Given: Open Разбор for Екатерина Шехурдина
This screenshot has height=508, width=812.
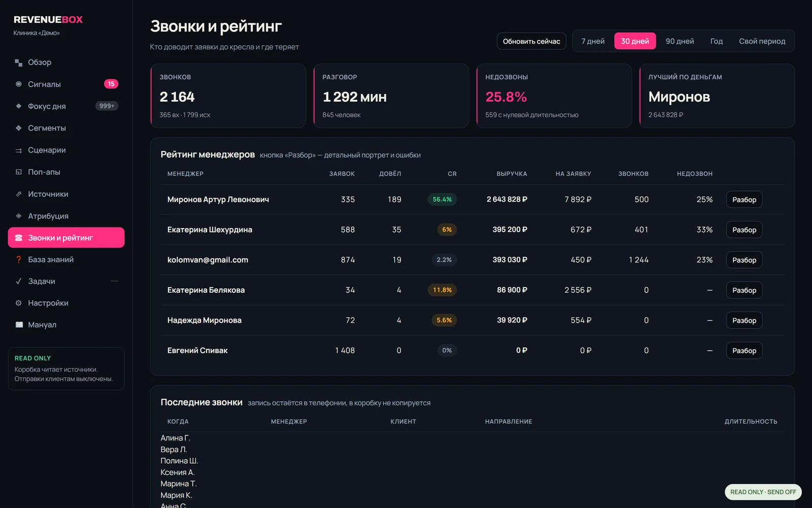Looking at the screenshot, I should tap(744, 230).
